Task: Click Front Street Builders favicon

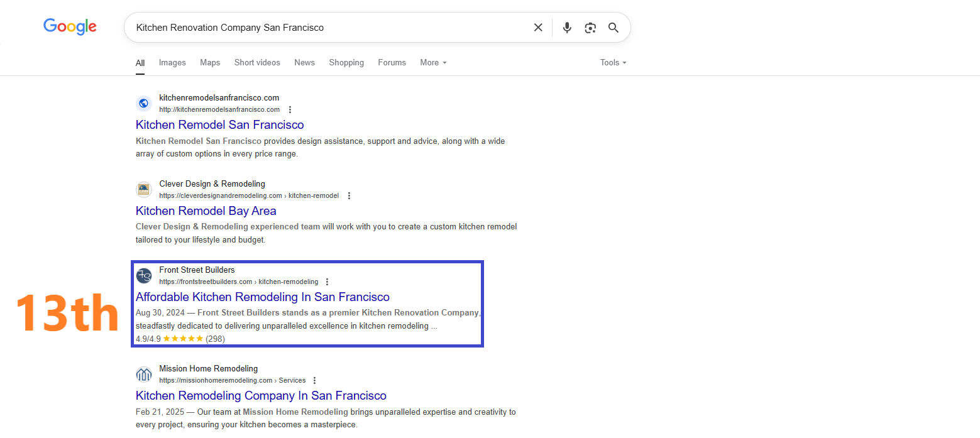Action: click(144, 275)
